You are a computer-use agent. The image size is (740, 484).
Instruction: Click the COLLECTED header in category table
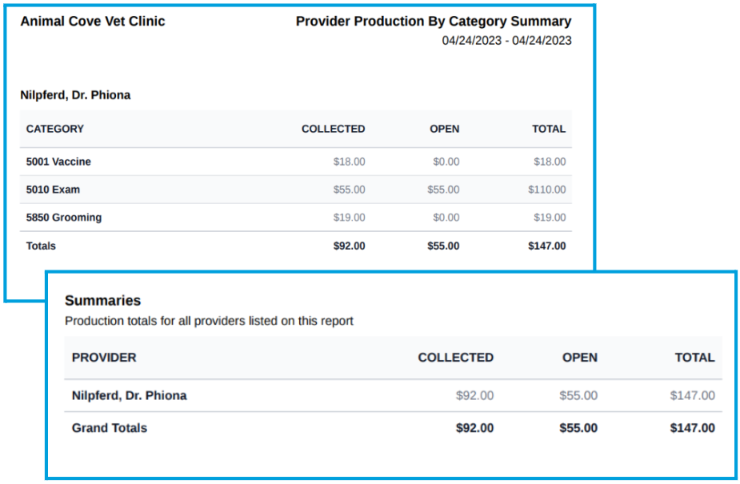pos(333,129)
